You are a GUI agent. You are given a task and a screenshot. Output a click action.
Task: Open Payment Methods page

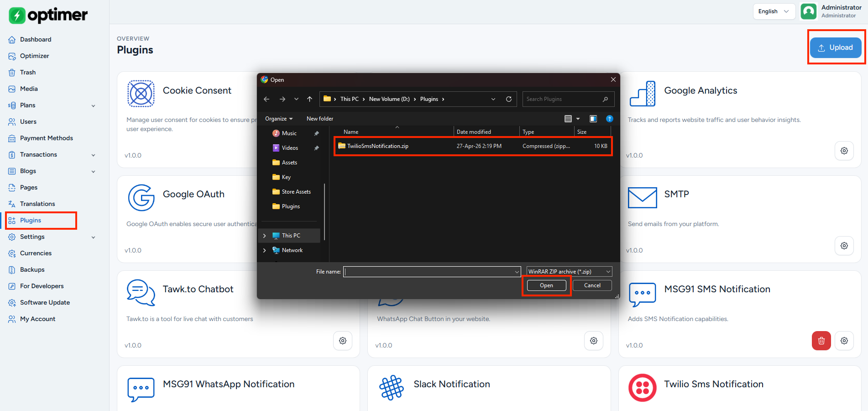pos(47,138)
